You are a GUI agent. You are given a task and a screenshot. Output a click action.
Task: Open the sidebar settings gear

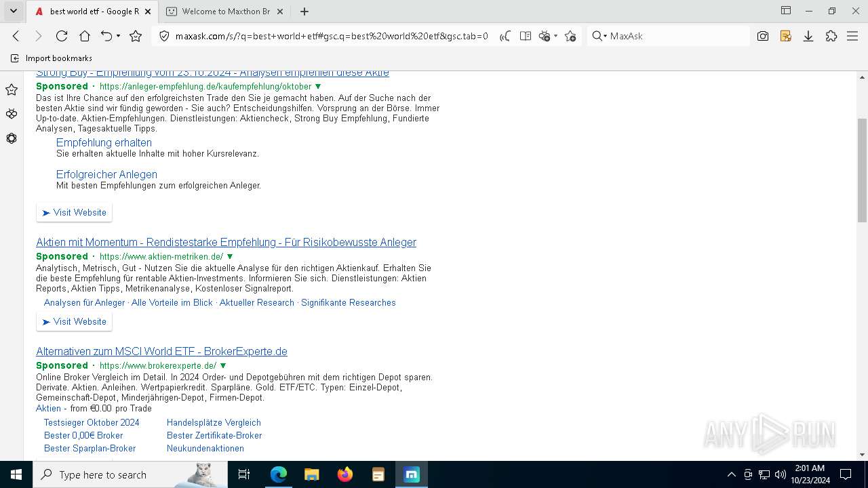click(x=12, y=138)
